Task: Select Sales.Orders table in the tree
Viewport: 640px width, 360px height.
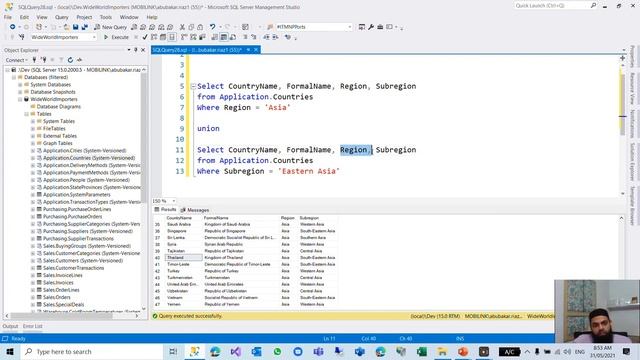Action: 57,297
